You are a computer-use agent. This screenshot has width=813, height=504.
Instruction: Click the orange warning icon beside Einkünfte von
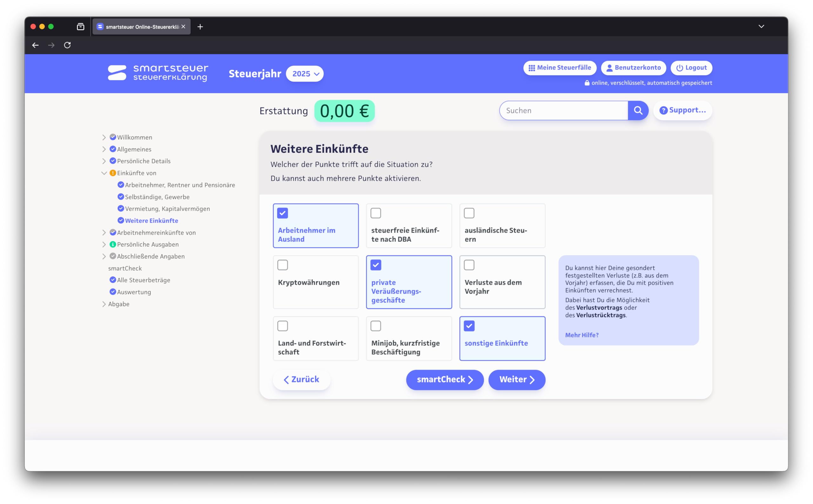(x=113, y=173)
